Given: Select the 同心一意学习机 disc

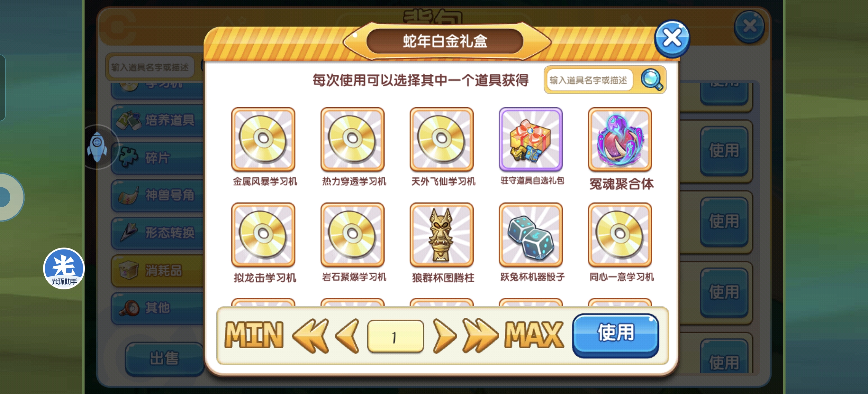Looking at the screenshot, I should [x=620, y=235].
